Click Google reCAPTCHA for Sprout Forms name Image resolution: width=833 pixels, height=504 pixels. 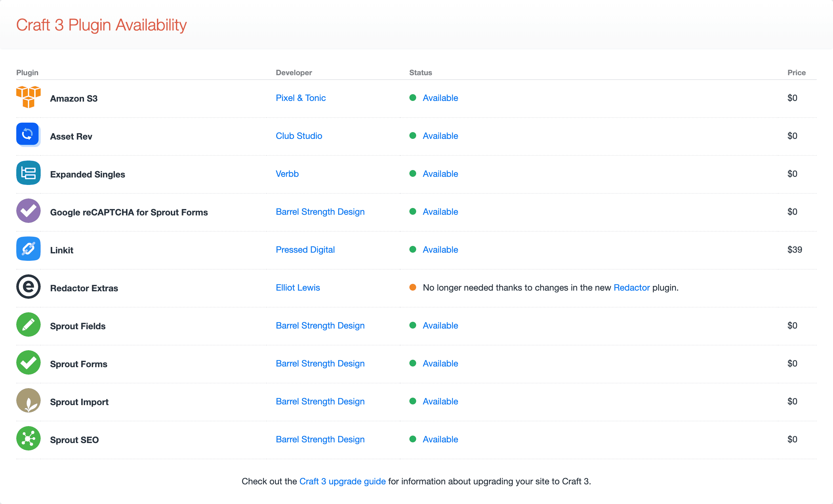click(129, 212)
